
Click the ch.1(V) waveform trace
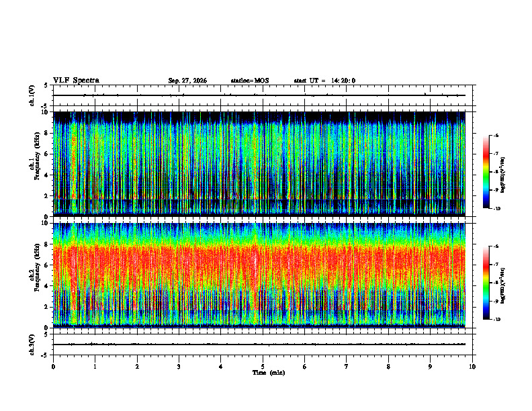[259, 95]
